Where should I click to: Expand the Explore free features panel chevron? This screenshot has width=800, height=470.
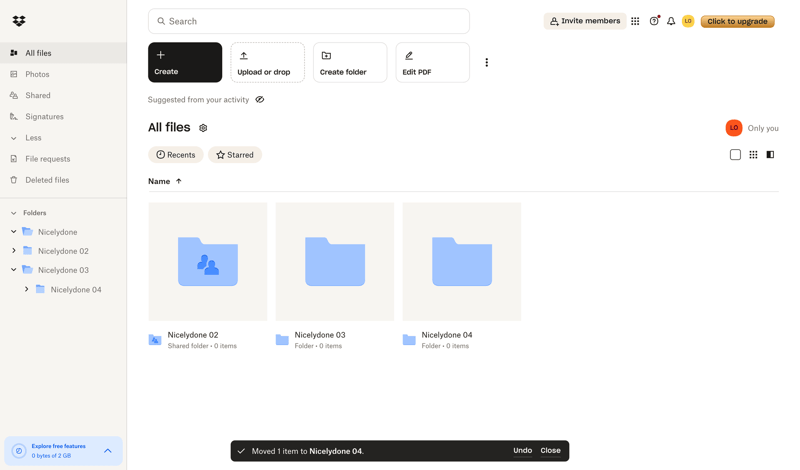(x=108, y=451)
